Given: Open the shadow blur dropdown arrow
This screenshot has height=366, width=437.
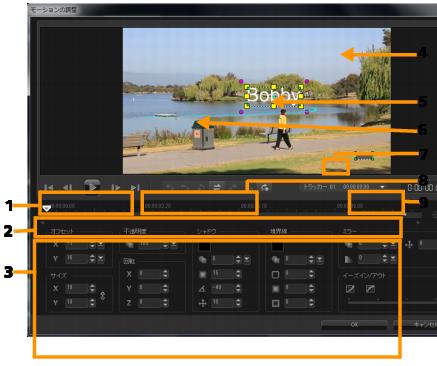Looking at the screenshot, I should coord(247,259).
